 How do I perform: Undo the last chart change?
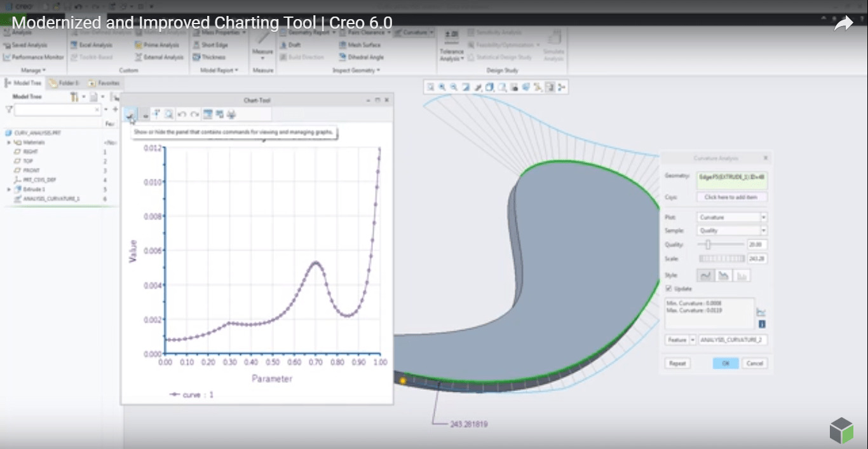[183, 114]
